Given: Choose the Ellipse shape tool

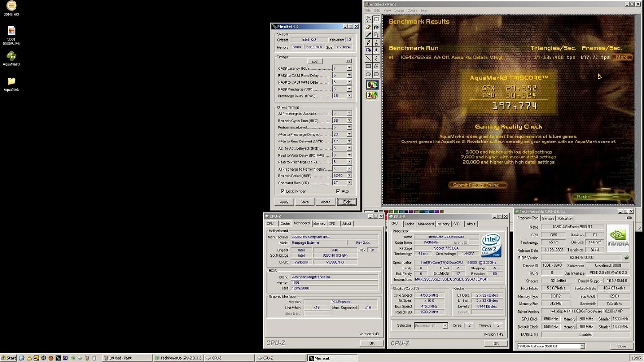Looking at the screenshot, I should 368,74.
